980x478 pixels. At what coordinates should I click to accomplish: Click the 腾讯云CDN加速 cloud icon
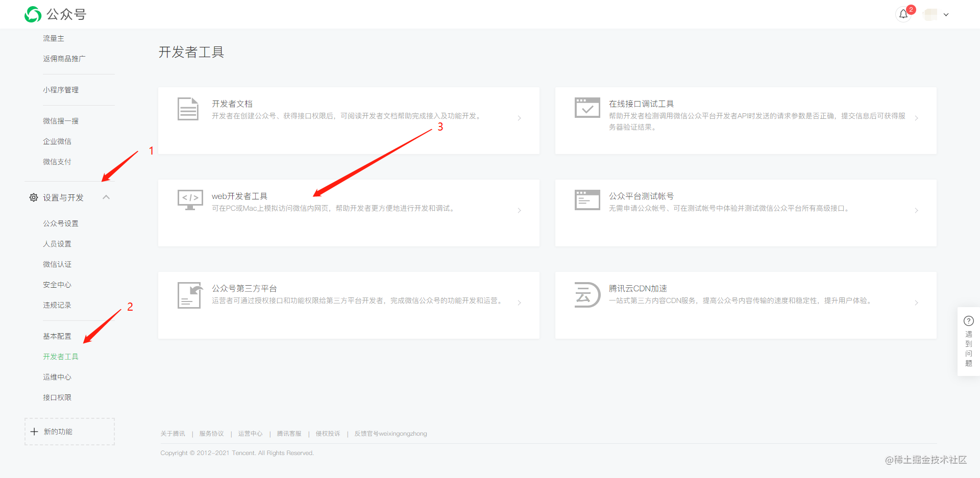587,294
